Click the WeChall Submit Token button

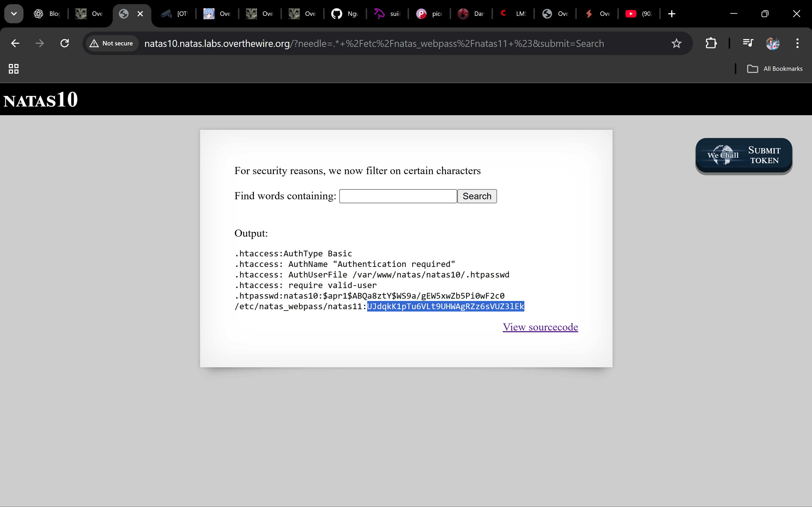tap(743, 156)
